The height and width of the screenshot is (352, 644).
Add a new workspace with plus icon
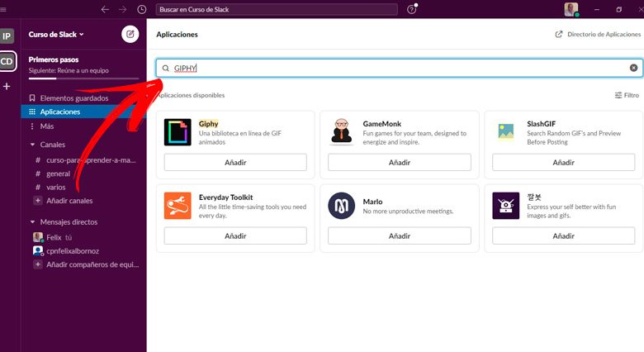pos(7,87)
